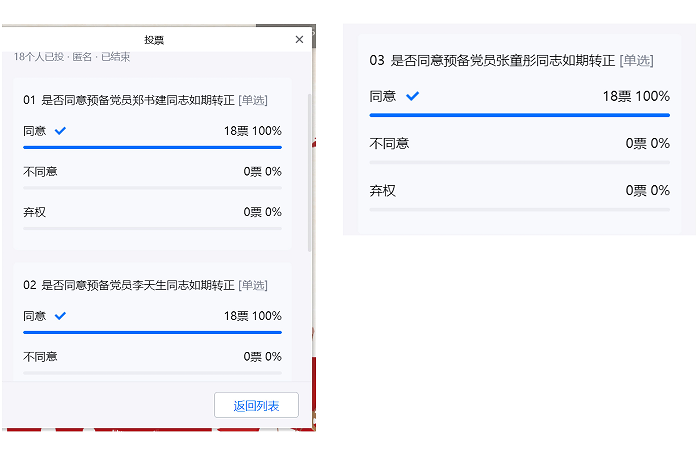The height and width of the screenshot is (452, 700).
Task: Select 不同意 option in question 02
Action: coord(40,357)
